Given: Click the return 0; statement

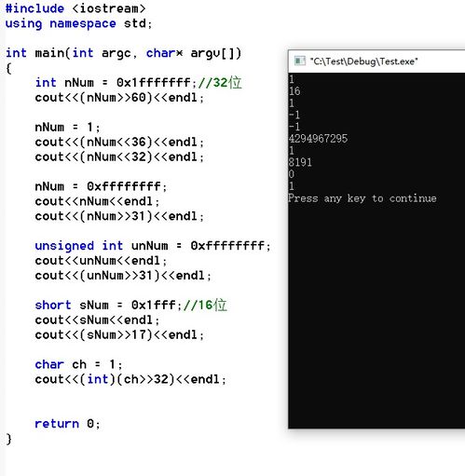Looking at the screenshot, I should click(x=67, y=424).
